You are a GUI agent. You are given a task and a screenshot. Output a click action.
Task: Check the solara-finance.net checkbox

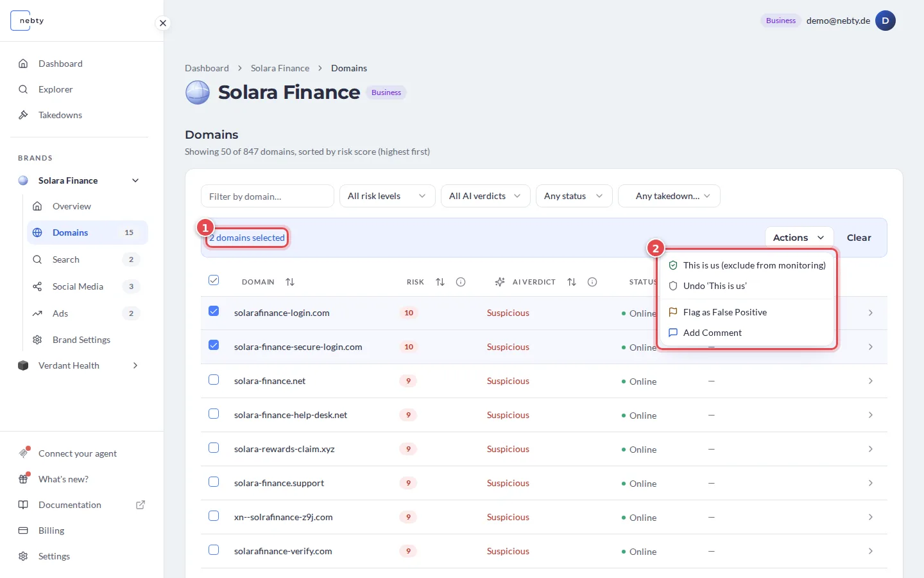pyautogui.click(x=214, y=380)
